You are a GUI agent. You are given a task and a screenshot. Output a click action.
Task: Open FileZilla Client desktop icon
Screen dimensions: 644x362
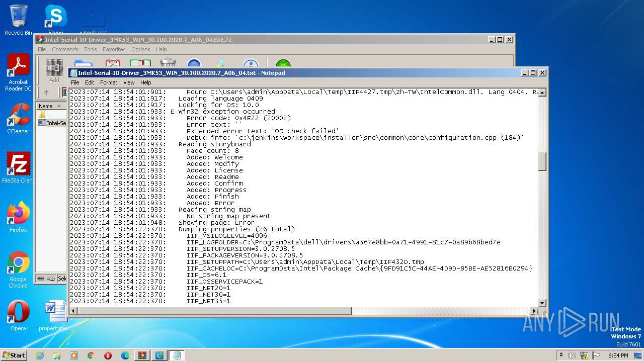click(18, 168)
